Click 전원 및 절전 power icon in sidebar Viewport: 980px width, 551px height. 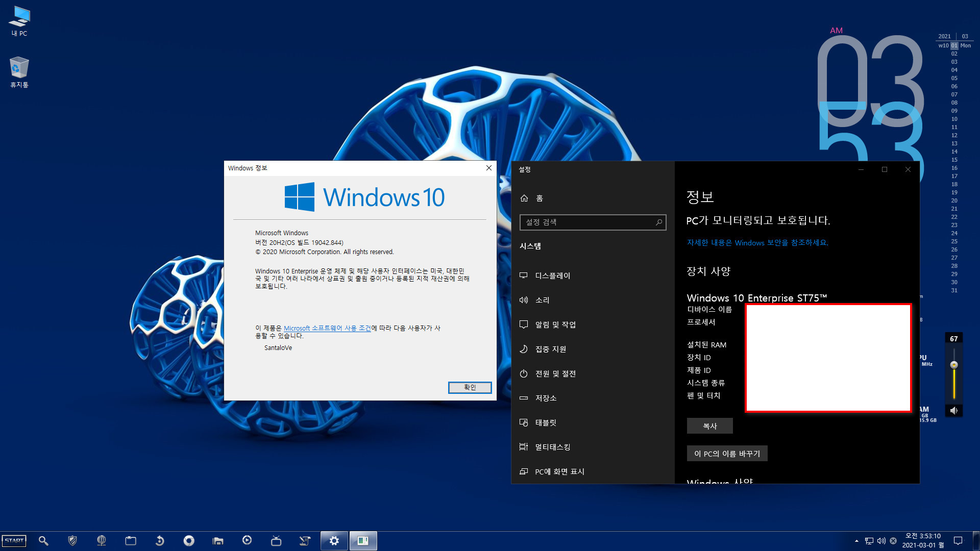tap(523, 373)
